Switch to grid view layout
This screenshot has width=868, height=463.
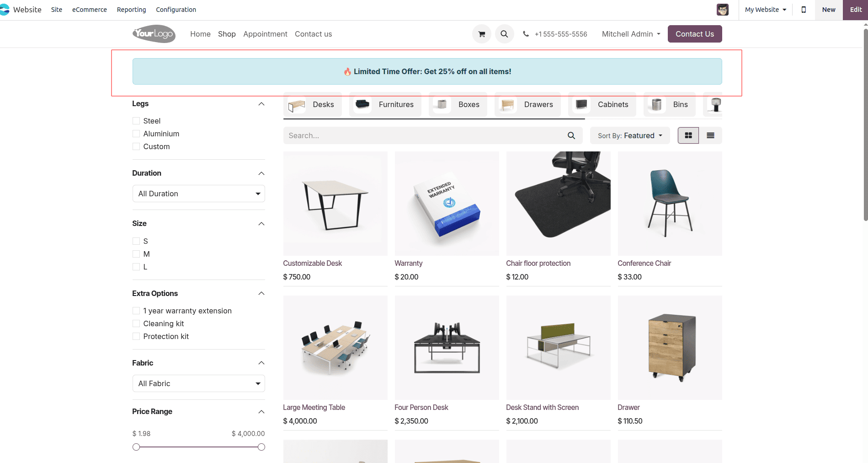(688, 135)
